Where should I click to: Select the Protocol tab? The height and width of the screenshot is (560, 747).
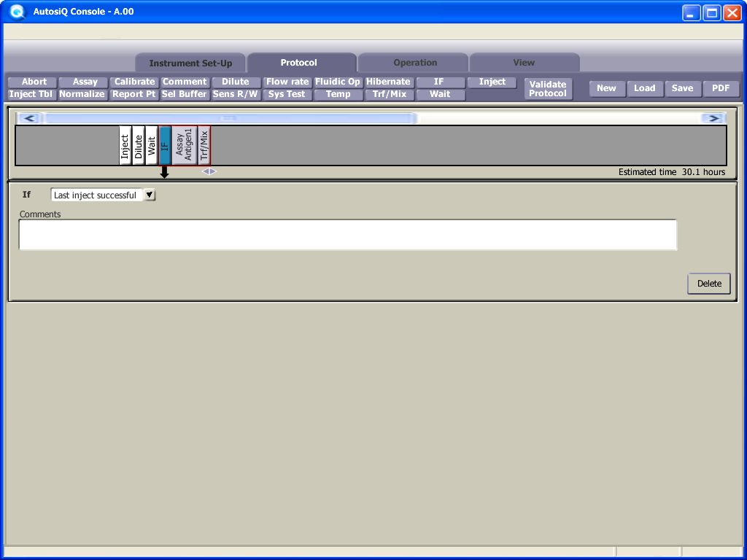click(x=301, y=63)
